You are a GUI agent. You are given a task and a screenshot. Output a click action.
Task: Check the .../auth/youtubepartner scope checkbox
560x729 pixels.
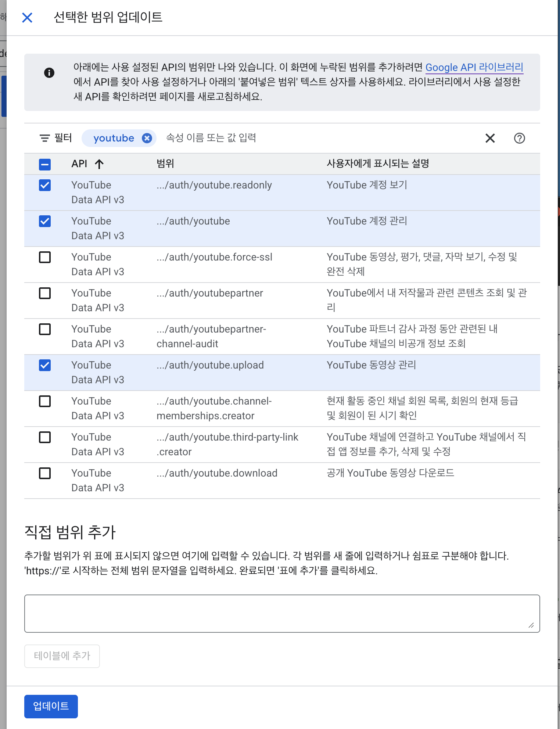45,293
